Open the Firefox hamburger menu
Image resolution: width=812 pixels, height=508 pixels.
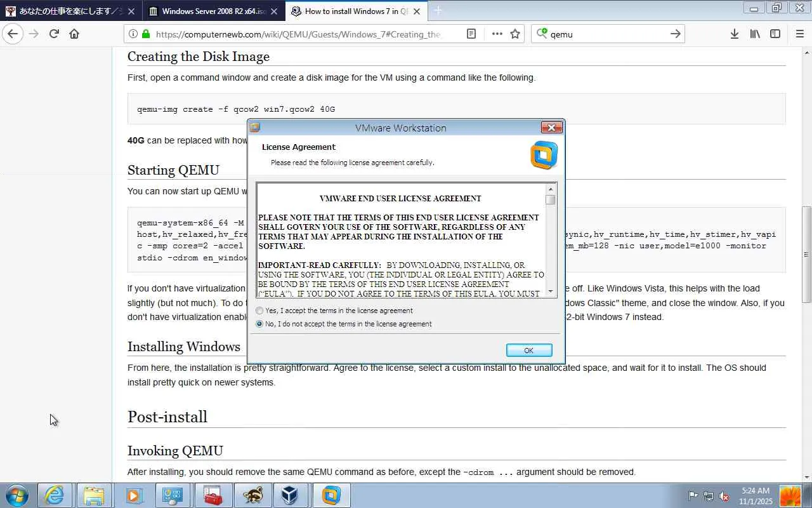coord(799,34)
